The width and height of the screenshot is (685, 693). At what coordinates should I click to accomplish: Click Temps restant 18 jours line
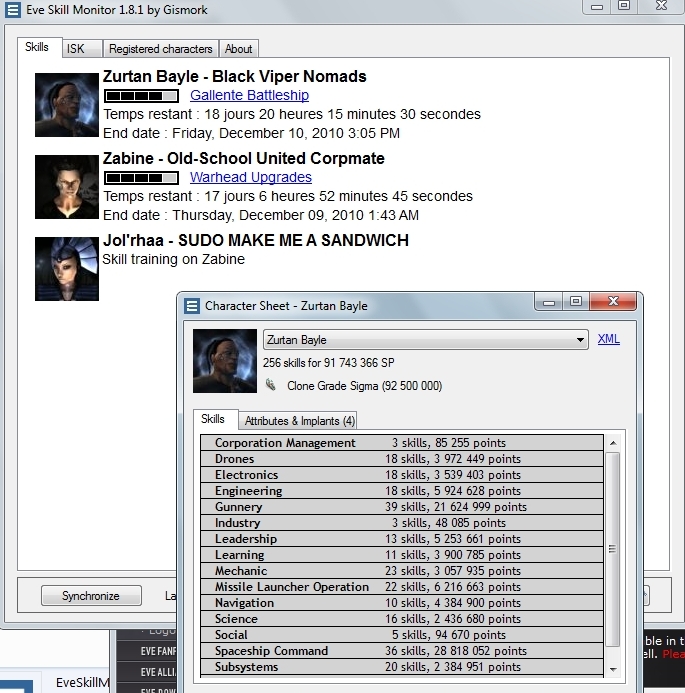292,114
